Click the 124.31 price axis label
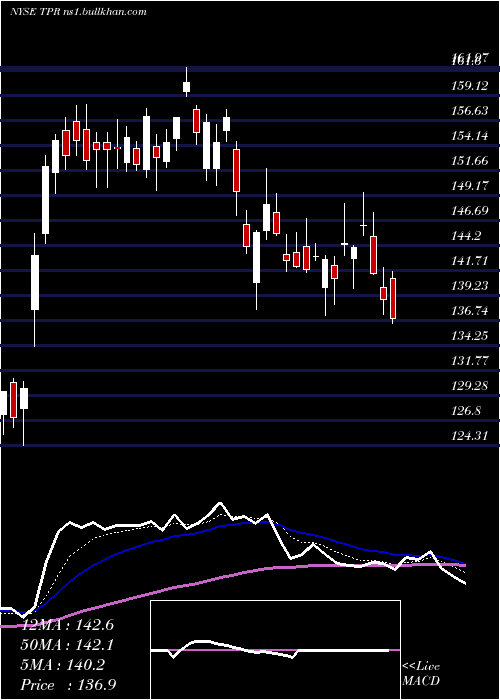 469,435
